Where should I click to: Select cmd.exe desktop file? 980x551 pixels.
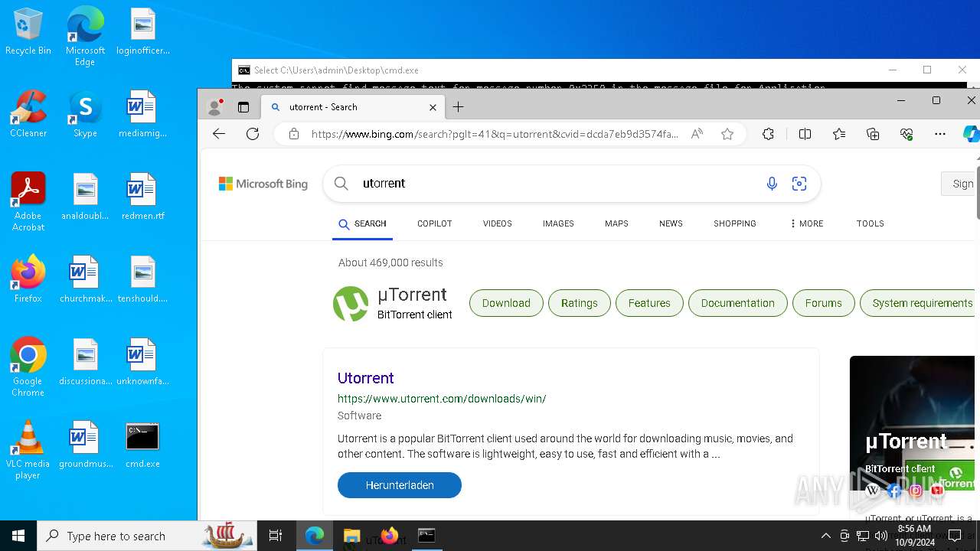point(142,445)
